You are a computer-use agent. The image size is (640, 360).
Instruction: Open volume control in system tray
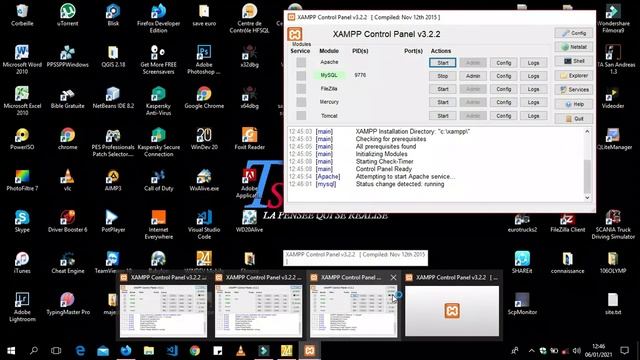(576, 351)
